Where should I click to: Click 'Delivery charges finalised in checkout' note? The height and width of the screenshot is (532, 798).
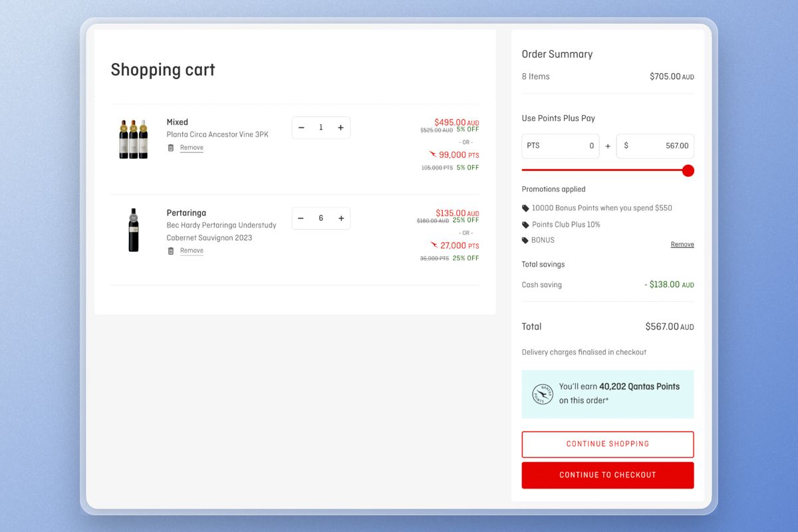tap(584, 352)
